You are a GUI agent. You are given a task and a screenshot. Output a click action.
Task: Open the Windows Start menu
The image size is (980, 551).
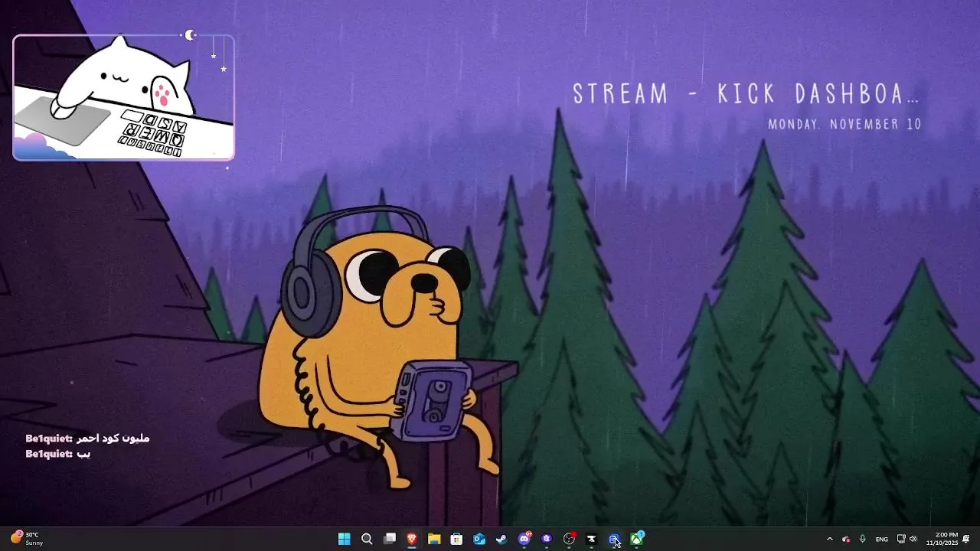[345, 539]
